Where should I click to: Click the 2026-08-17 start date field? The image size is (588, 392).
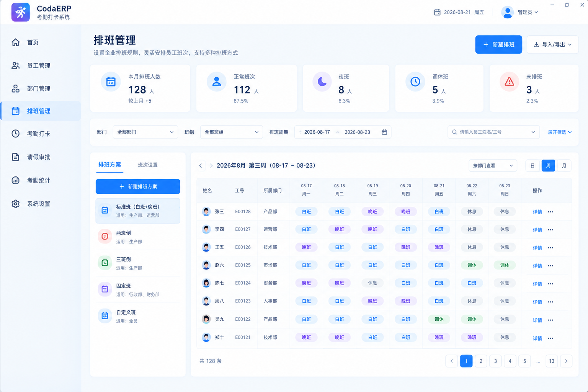317,132
